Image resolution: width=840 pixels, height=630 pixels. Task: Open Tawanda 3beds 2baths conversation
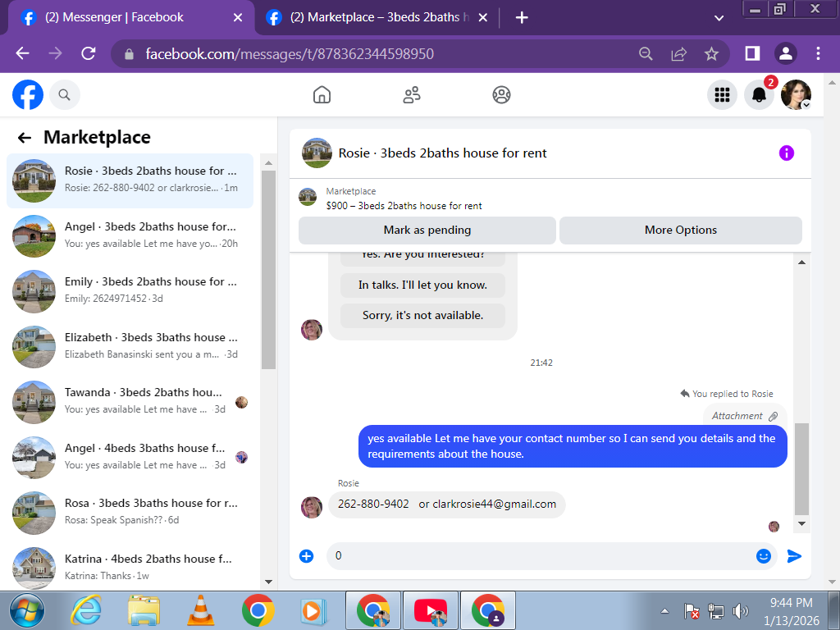pyautogui.click(x=130, y=402)
